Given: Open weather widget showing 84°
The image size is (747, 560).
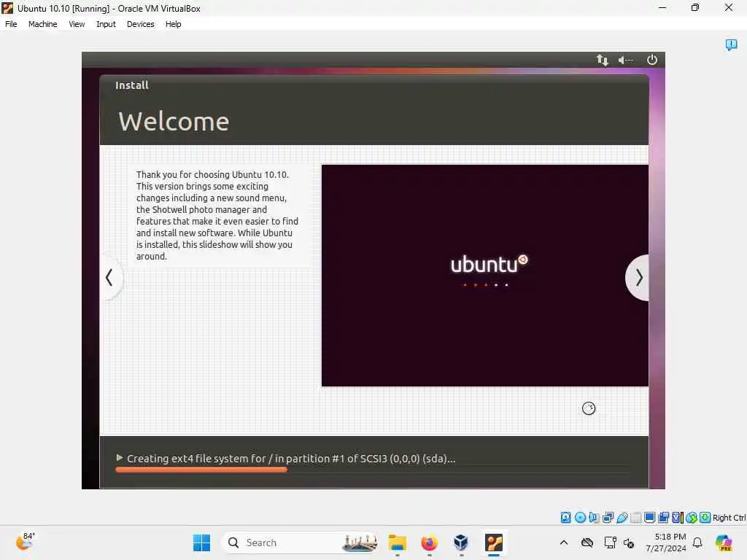Looking at the screenshot, I should click(25, 541).
